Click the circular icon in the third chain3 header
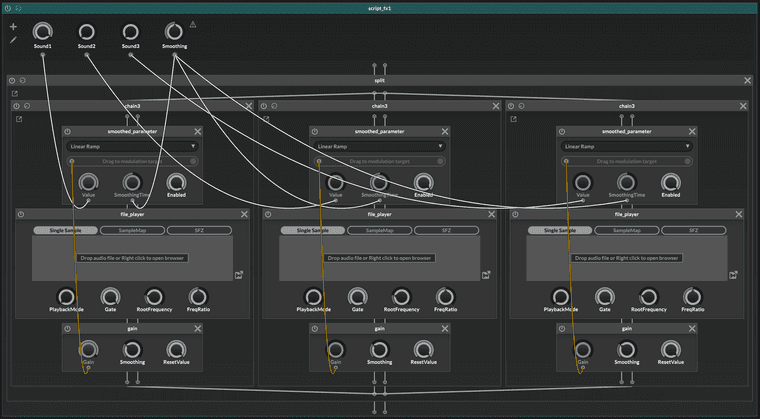Viewport: 760px width, 419px height. point(522,106)
